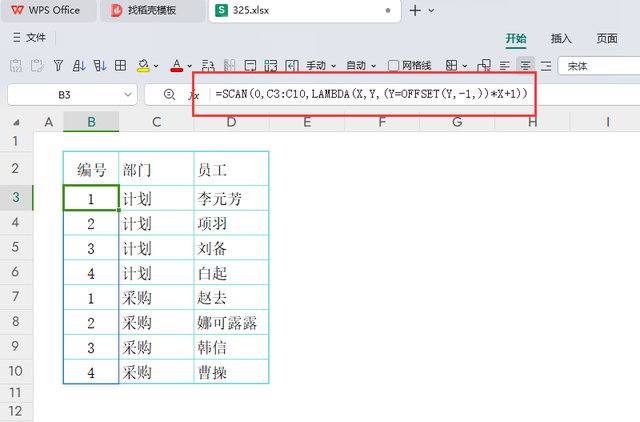Viewport: 640px width, 422px height.
Task: Click the zoom magnifier icon by formula bar
Action: click(x=169, y=95)
